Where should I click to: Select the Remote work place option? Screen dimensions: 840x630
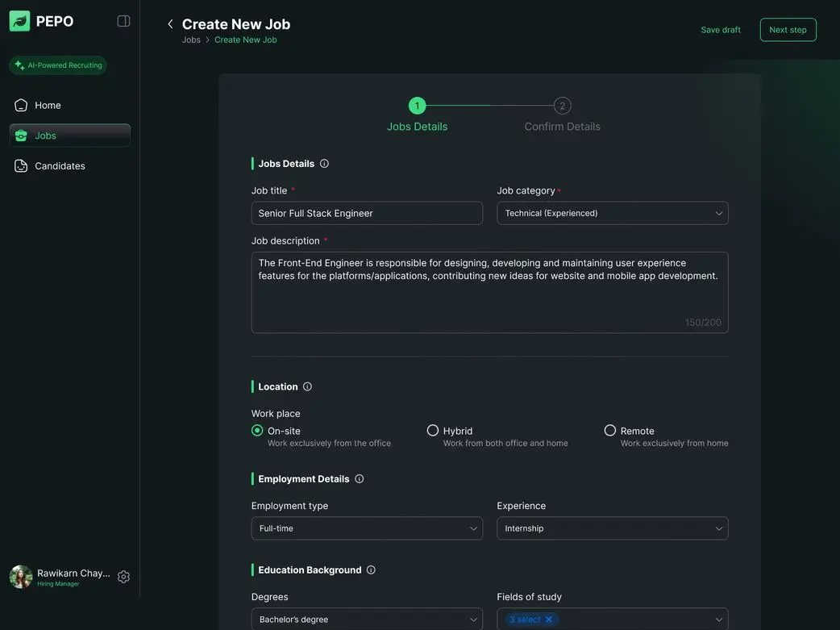(610, 431)
